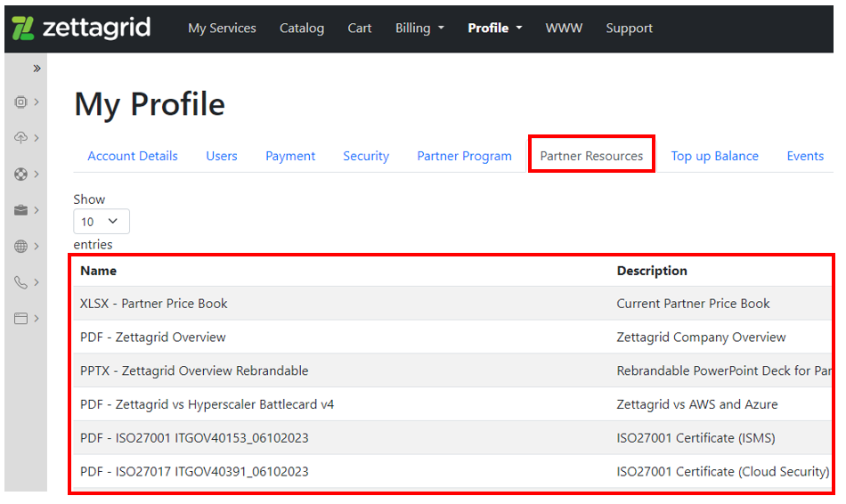Open the WWW menu item
This screenshot has width=846, height=504.
coord(564,28)
